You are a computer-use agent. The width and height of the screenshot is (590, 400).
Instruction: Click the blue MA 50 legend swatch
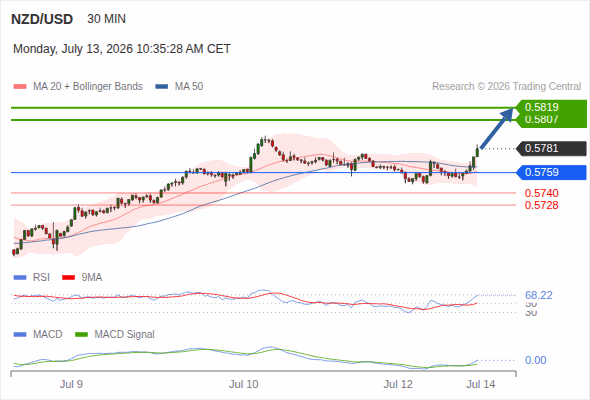(162, 87)
